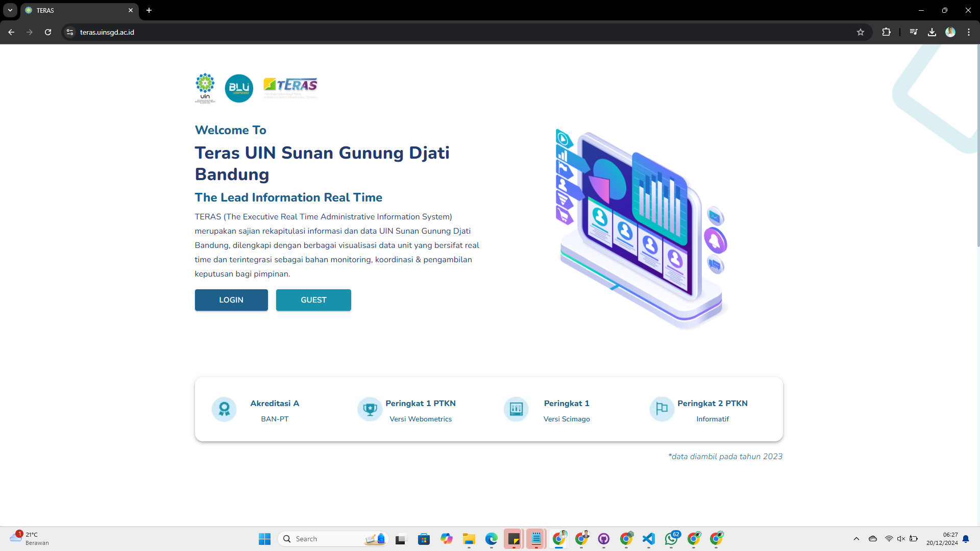Click 'The Lead Information Real Time' heading
This screenshot has width=980, height=551.
tap(288, 197)
